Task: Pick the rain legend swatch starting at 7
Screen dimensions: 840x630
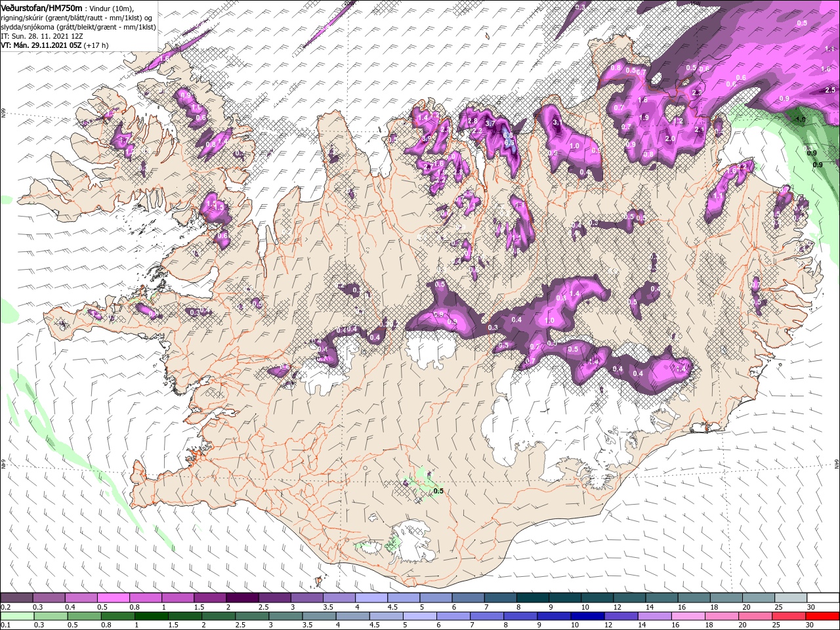Action: tap(486, 616)
